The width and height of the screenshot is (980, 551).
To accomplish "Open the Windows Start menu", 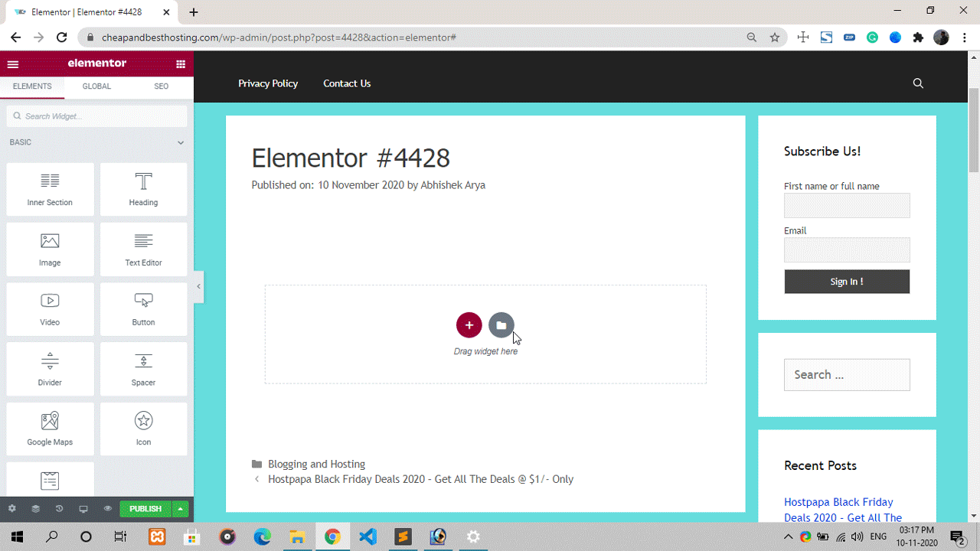I will [x=17, y=537].
